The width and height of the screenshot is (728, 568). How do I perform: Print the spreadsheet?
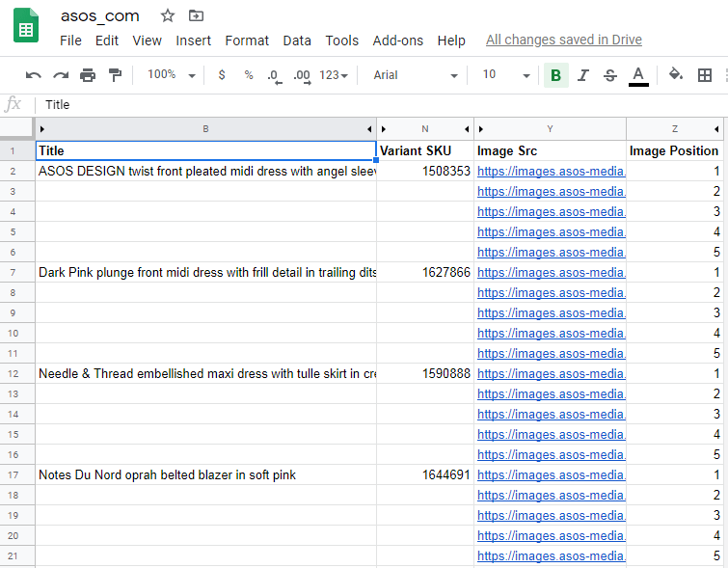pos(88,75)
